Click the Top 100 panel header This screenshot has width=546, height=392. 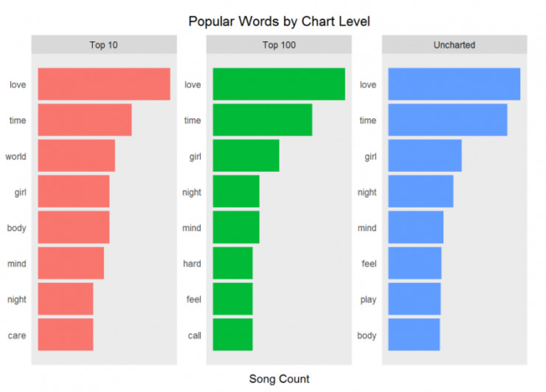[279, 45]
